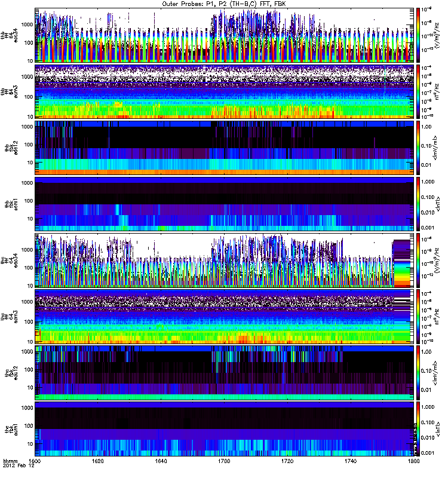448x478 pixels.
Task: Click the color bar of thc edc34 panel
Action: (x=418, y=260)
